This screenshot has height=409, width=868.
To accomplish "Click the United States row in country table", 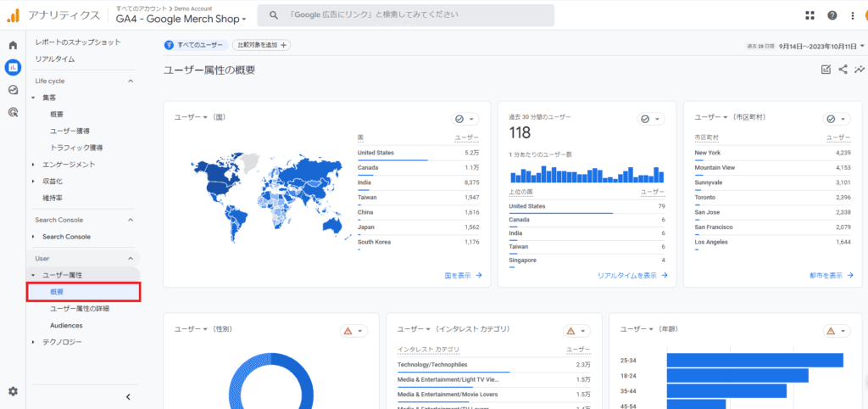I will 419,154.
